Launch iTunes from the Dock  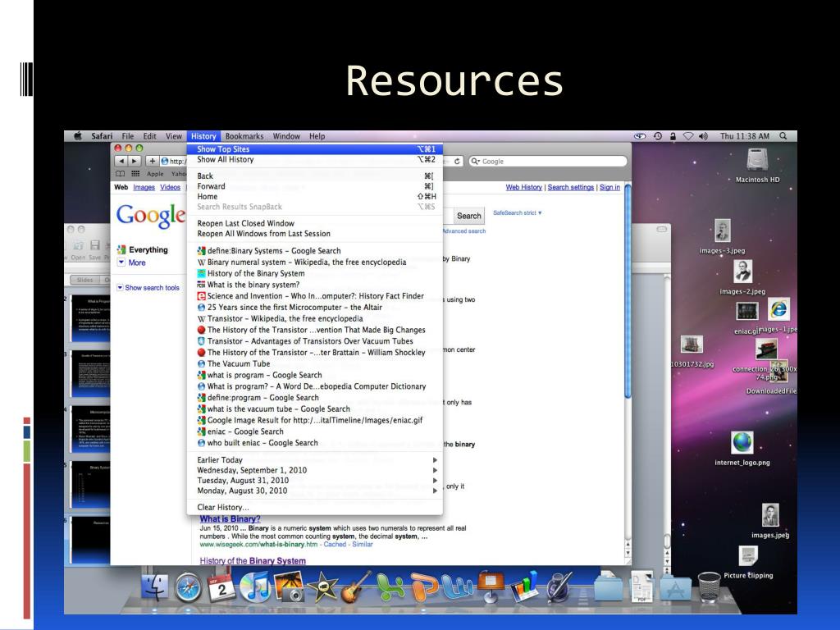(254, 587)
